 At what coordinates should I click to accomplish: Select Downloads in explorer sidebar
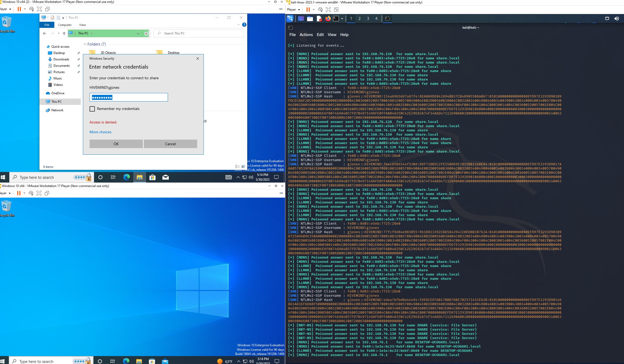61,59
